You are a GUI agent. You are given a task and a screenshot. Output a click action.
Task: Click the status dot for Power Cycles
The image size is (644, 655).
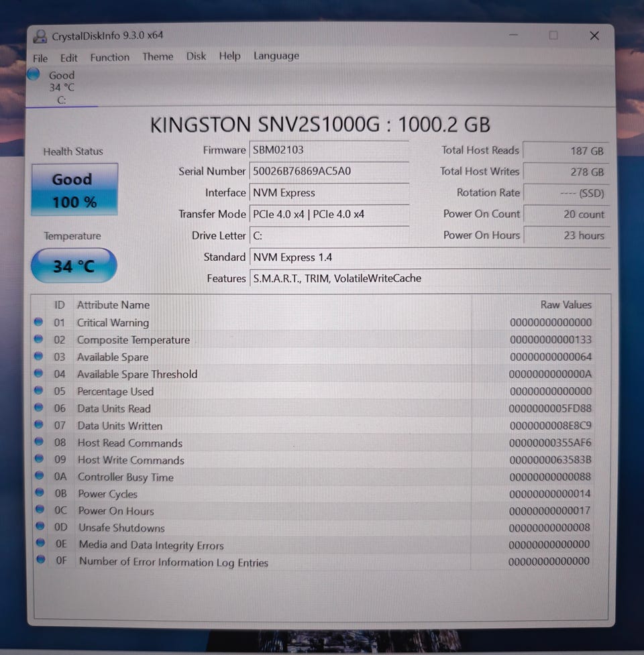coord(40,492)
